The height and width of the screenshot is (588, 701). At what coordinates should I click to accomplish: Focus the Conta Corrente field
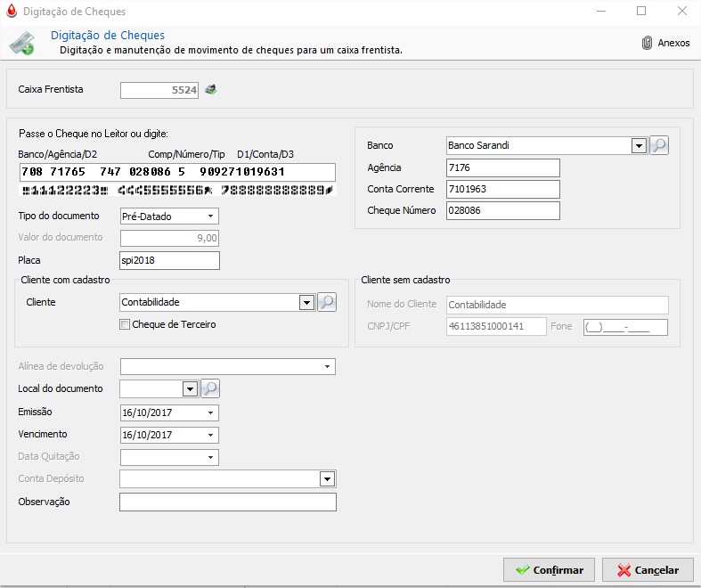pos(503,189)
